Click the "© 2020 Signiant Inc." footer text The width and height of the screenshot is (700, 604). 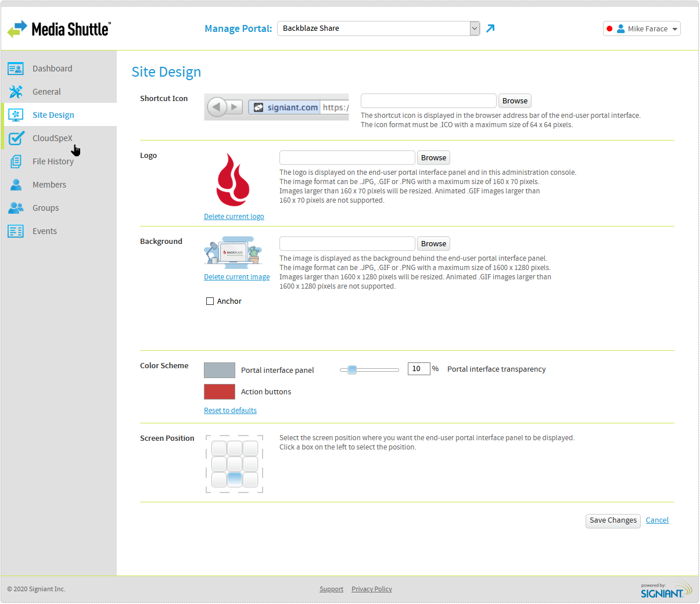[x=36, y=589]
